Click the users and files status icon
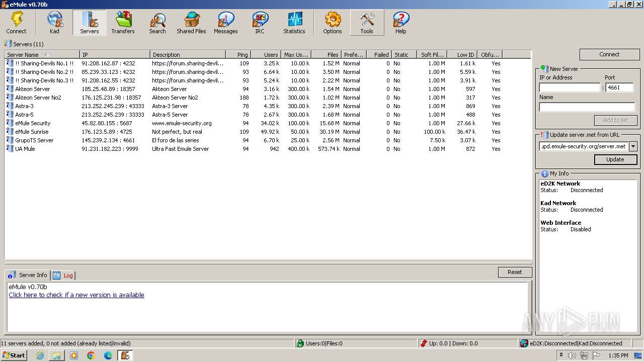Viewport: 644px width, 362px height. [300, 343]
